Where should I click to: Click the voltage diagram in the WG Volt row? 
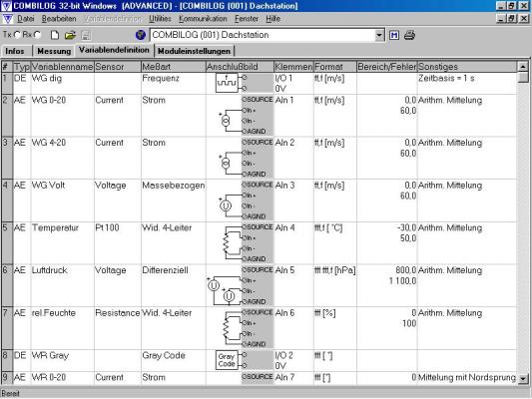241,200
